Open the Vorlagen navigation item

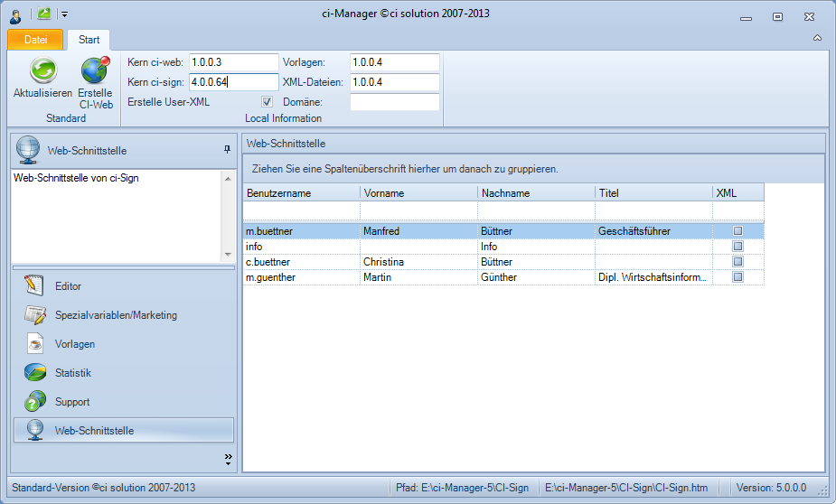pos(74,344)
